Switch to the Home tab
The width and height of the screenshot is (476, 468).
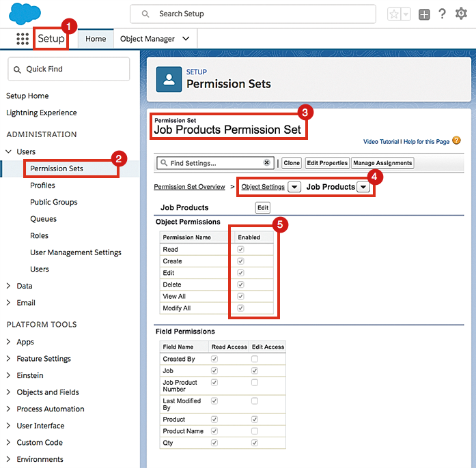pos(96,39)
